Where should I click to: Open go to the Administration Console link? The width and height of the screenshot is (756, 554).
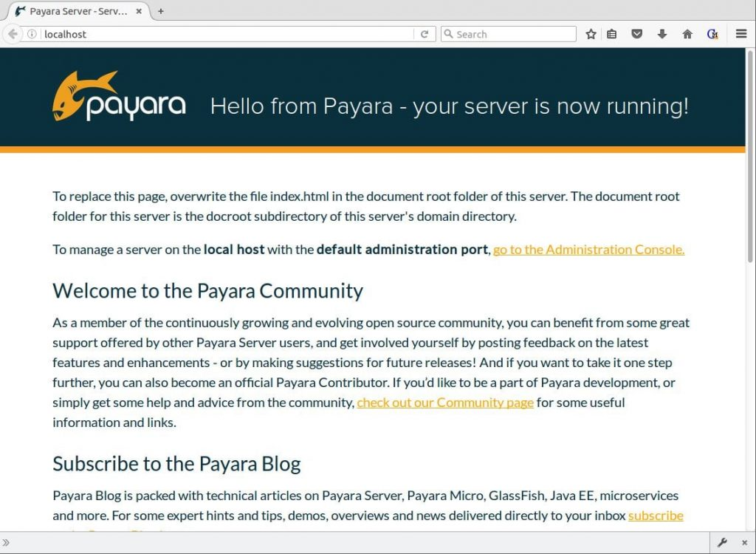(588, 250)
